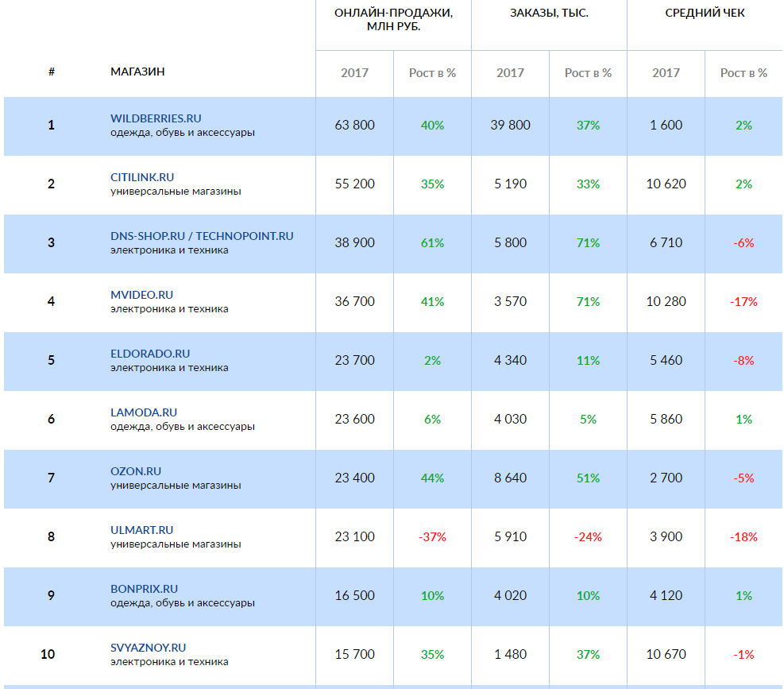Screen dimensions: 784x689
Task: Select Svyaznoy orders value 1 480
Action: 510,654
